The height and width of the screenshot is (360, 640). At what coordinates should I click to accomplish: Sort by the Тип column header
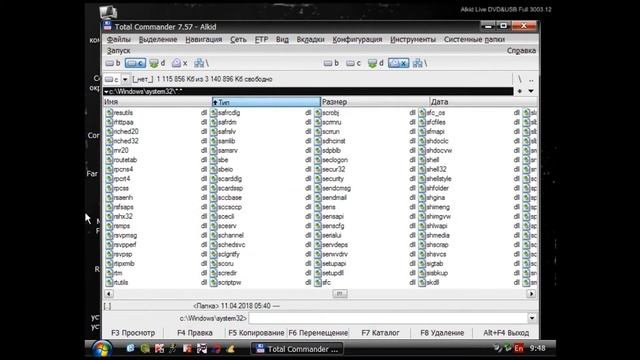tap(266, 102)
